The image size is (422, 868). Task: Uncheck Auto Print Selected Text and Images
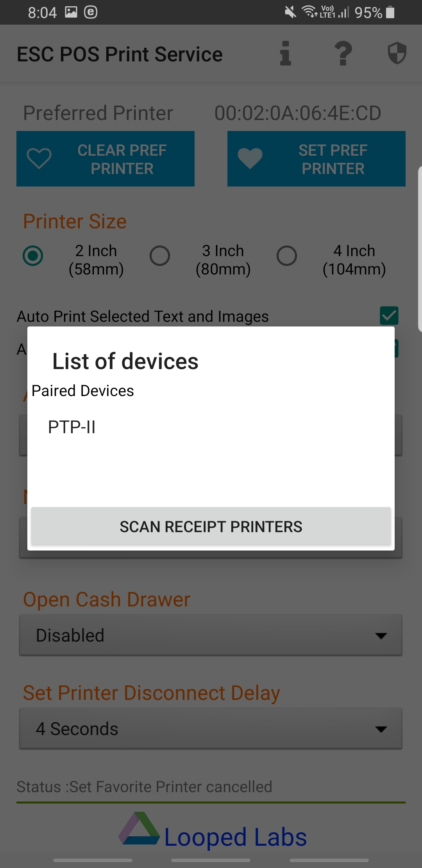pyautogui.click(x=389, y=316)
